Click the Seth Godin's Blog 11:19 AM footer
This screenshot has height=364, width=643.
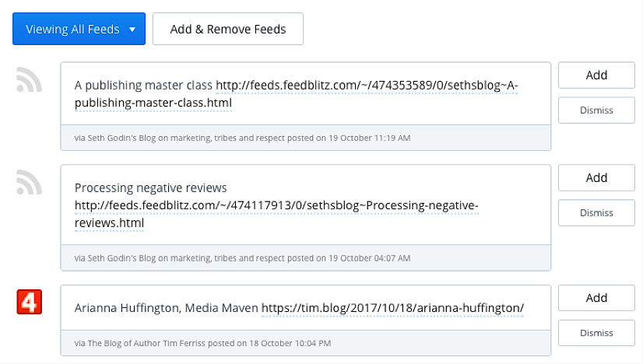click(242, 138)
